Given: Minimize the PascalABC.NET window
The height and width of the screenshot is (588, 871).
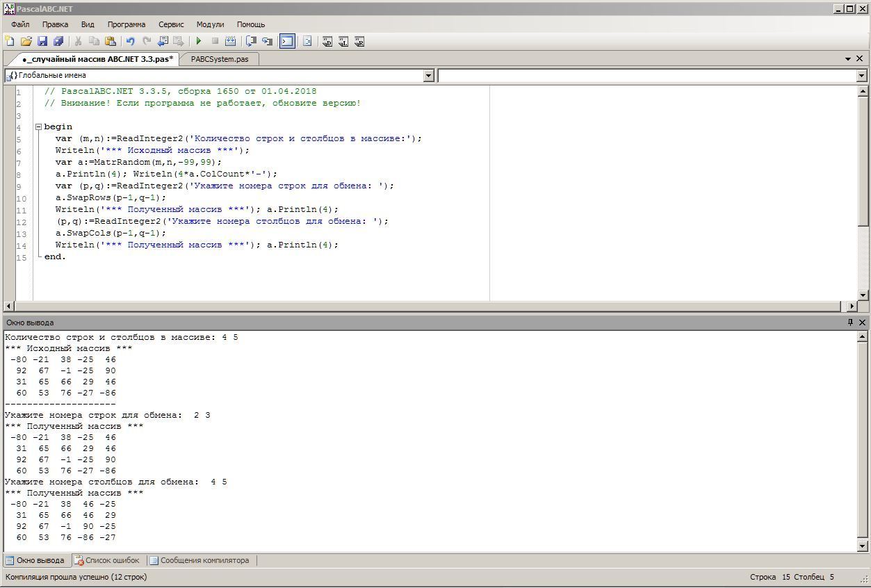Looking at the screenshot, I should click(838, 8).
